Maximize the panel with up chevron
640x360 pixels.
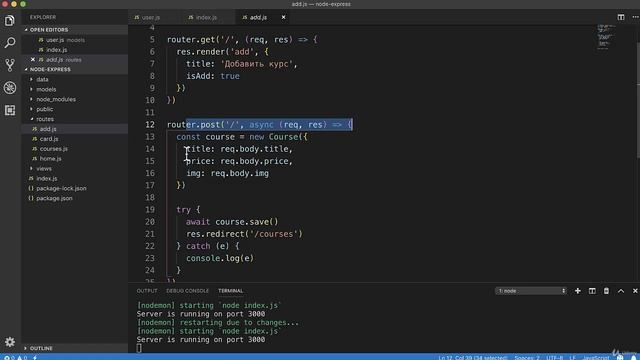click(x=621, y=291)
